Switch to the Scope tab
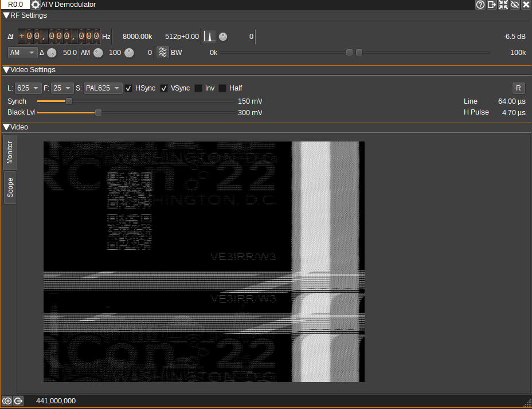532x409 pixels. pyautogui.click(x=10, y=187)
